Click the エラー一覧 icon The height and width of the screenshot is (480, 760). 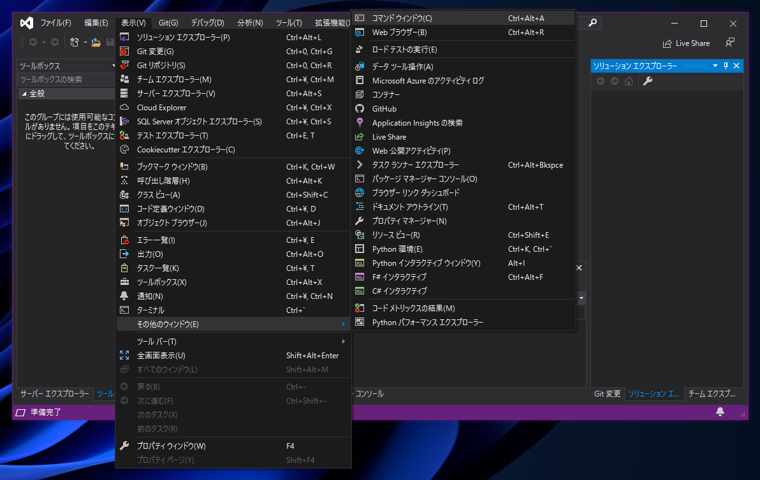[x=125, y=240]
